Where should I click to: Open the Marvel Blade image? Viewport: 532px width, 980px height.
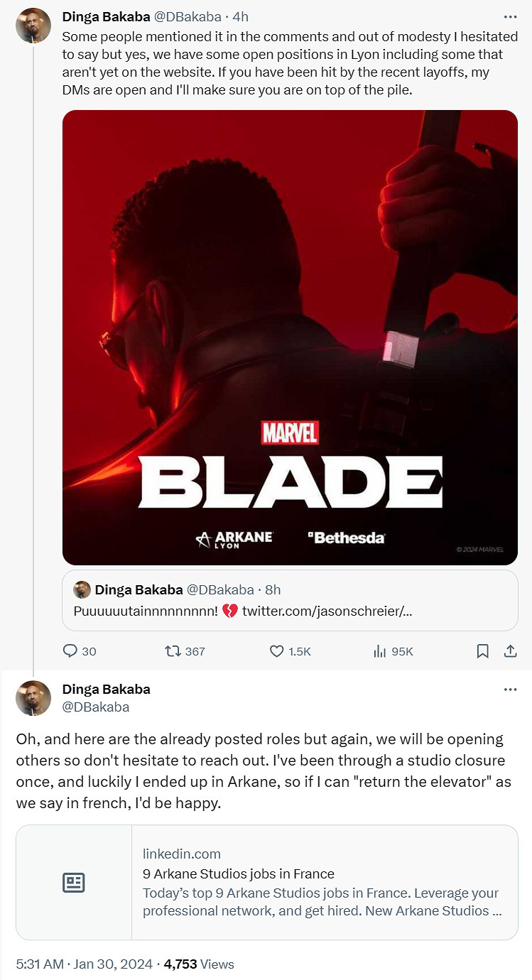(290, 337)
